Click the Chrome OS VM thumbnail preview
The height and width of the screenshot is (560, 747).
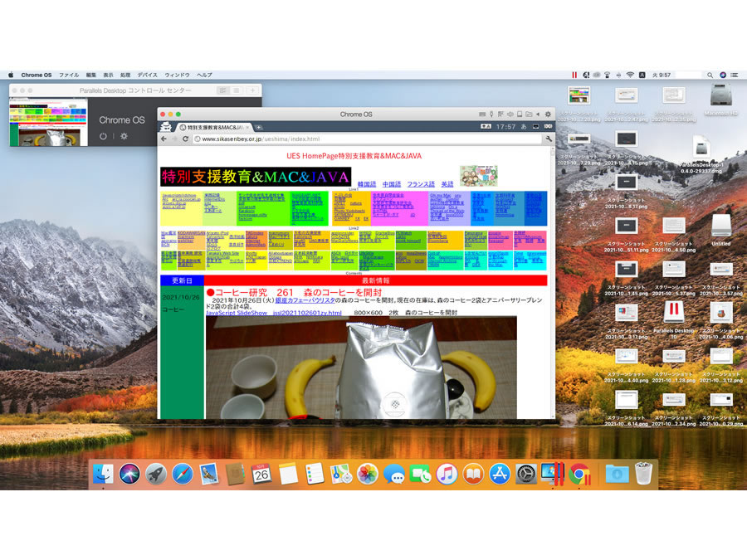49,122
